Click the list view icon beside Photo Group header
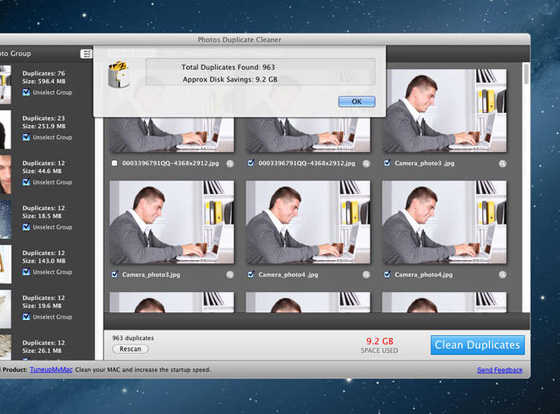 click(86, 54)
